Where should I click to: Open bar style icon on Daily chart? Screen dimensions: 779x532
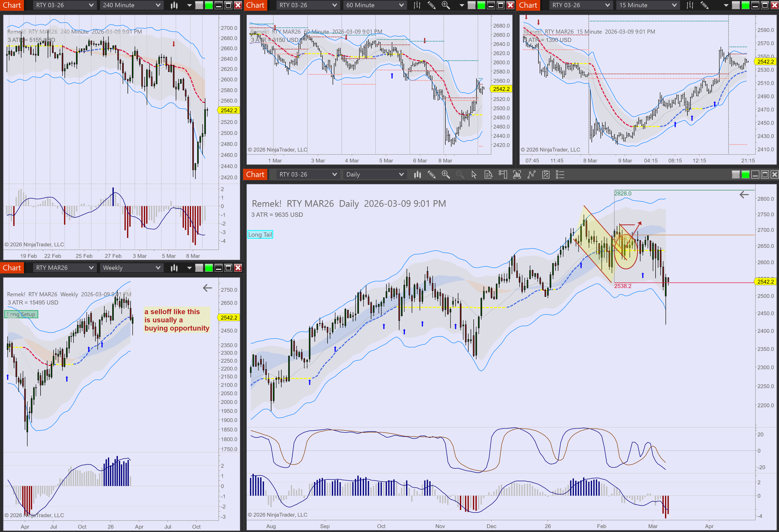point(417,174)
